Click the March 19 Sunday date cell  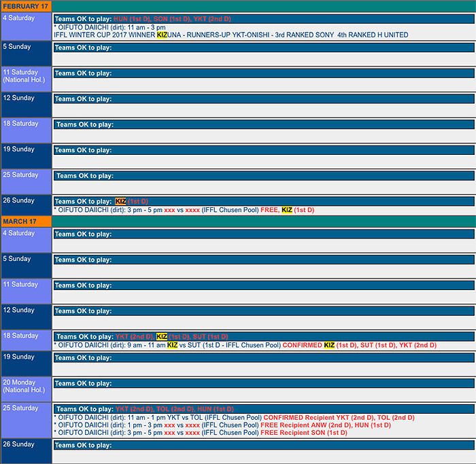click(26, 364)
